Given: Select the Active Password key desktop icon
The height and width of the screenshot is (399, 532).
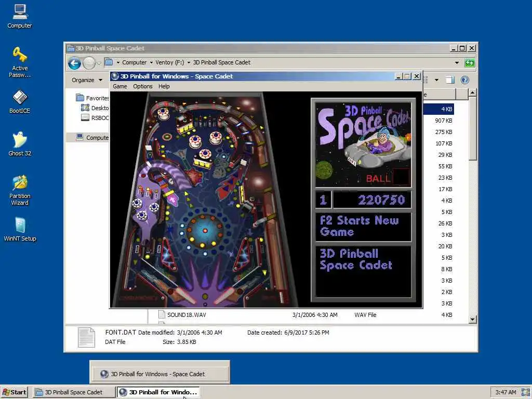Looking at the screenshot, I should 20,62.
